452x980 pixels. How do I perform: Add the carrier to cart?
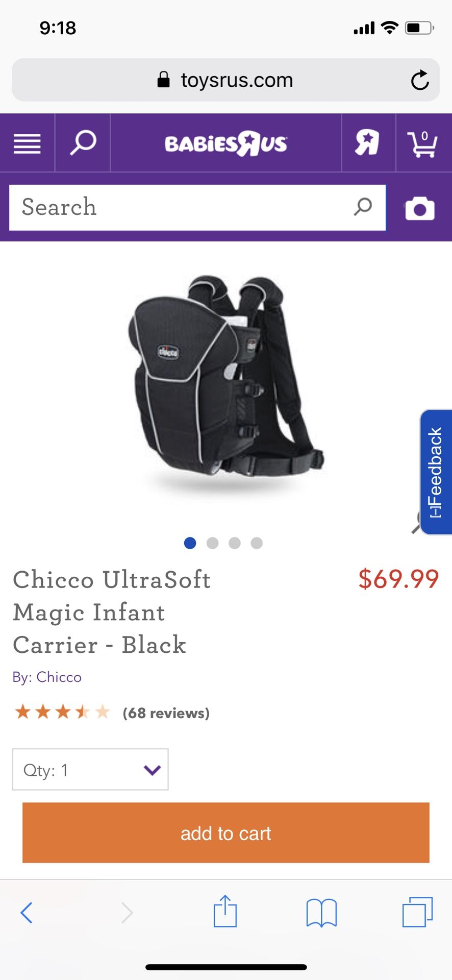(x=226, y=833)
